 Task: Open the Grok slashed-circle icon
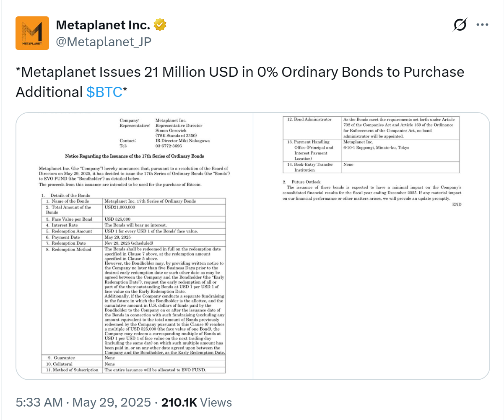click(x=460, y=25)
